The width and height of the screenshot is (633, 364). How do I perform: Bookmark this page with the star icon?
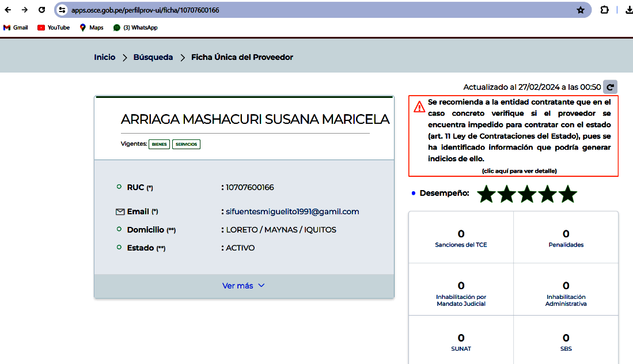[x=580, y=10]
